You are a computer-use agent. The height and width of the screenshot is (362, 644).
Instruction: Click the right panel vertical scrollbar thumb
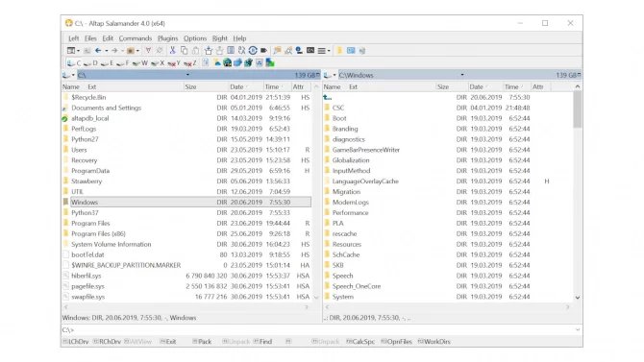(578, 109)
